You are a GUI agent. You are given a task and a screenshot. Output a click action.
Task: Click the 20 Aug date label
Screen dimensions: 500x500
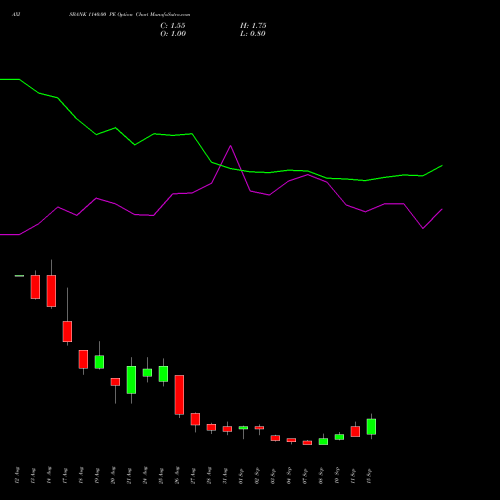[x=113, y=476]
